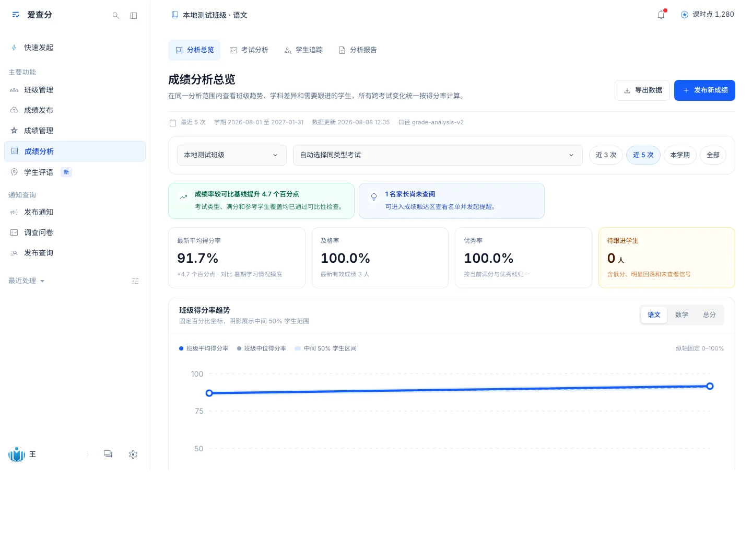
Task: Open the 最近处理 filter settings icon
Action: pyautogui.click(x=135, y=281)
